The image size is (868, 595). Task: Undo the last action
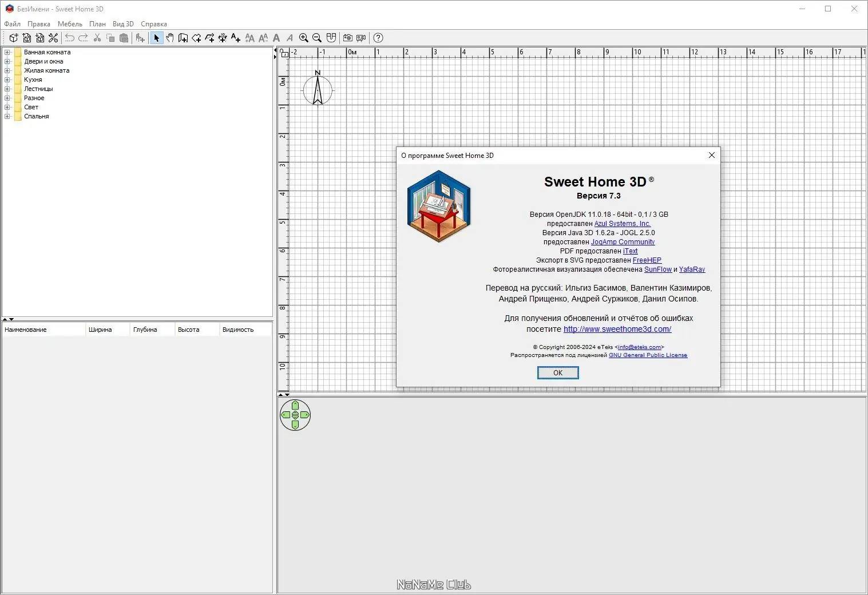click(70, 38)
